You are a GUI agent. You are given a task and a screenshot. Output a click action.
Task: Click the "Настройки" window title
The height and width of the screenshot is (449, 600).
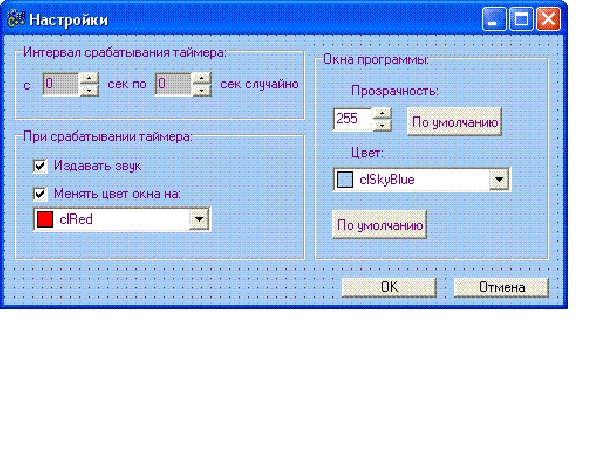pyautogui.click(x=68, y=20)
